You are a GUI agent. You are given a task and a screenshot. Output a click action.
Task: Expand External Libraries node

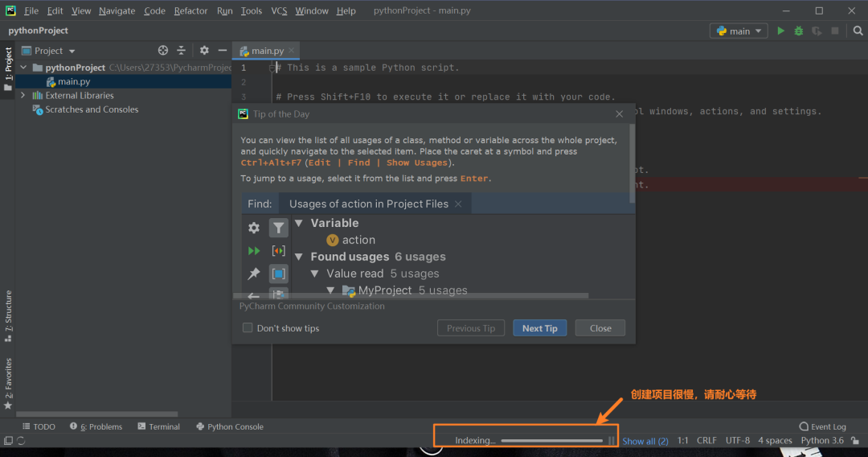[23, 95]
